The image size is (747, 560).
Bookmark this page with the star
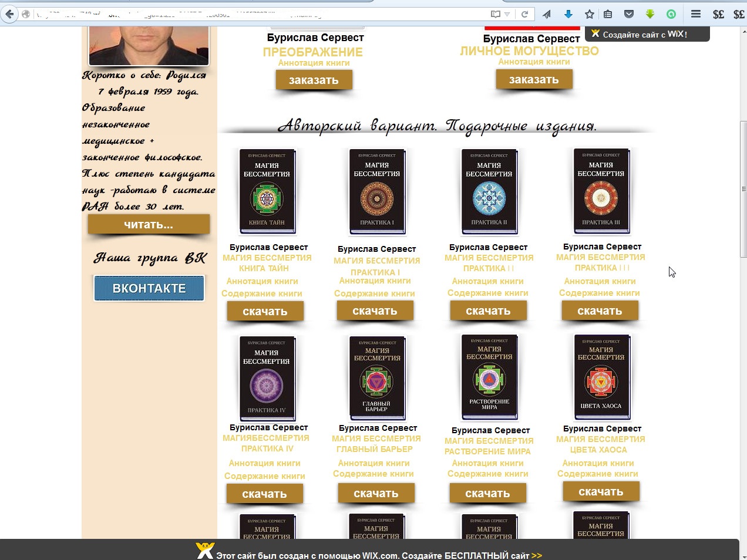590,14
